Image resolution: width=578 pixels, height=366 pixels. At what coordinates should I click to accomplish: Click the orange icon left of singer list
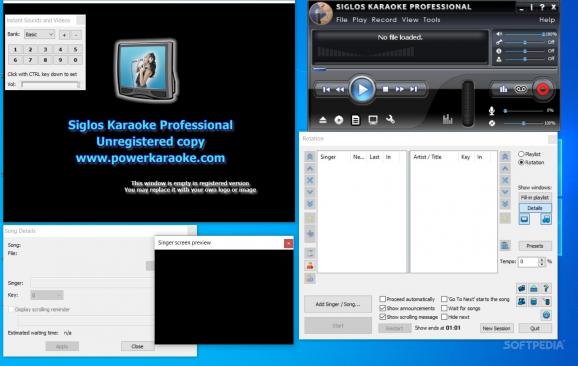[310, 266]
